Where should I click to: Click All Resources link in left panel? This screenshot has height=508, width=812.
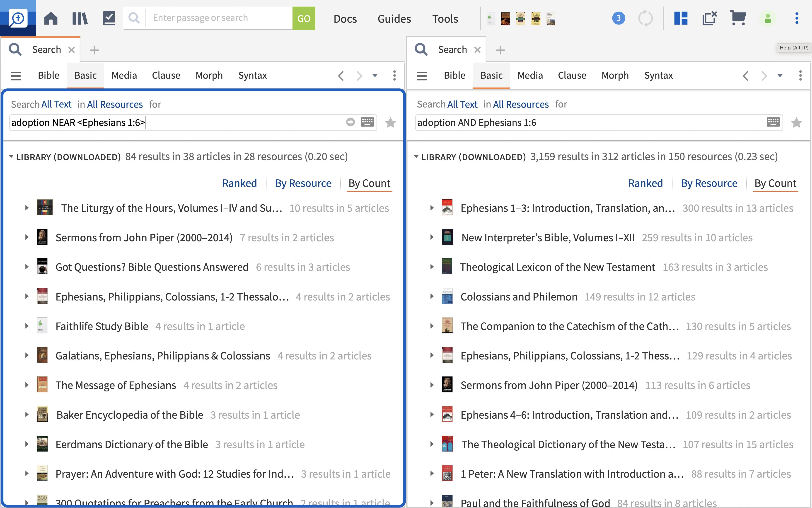(115, 105)
